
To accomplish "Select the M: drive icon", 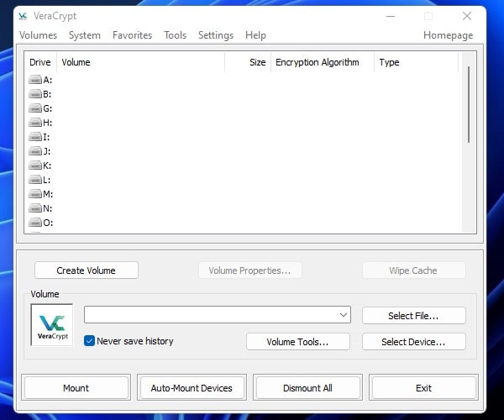I will click(x=35, y=194).
